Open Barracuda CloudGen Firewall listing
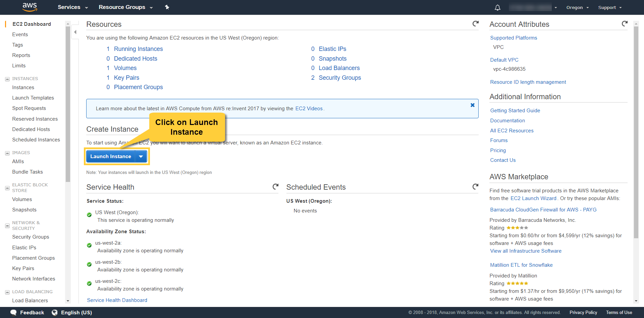The image size is (644, 318). click(x=543, y=210)
